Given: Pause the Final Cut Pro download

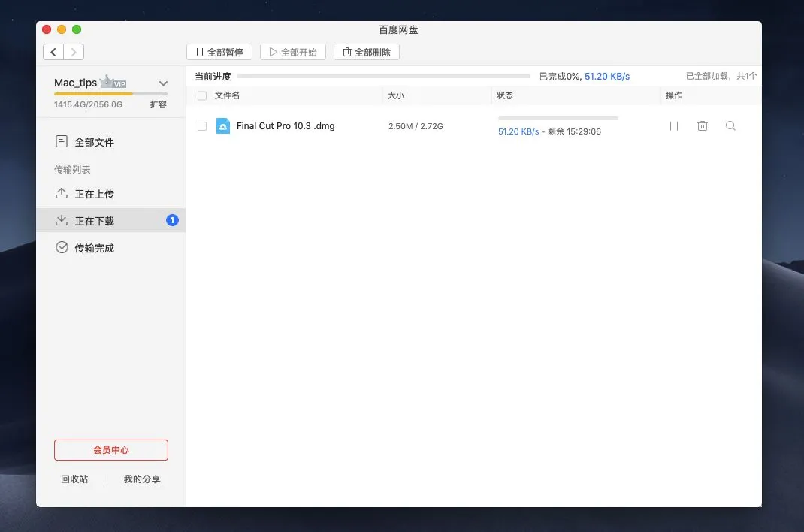Looking at the screenshot, I should pos(674,126).
